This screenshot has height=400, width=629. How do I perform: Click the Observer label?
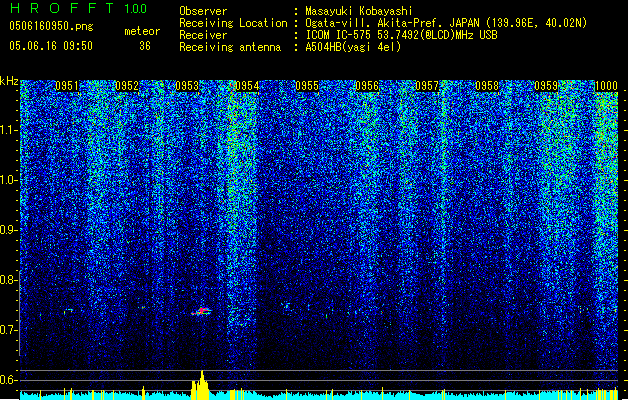pyautogui.click(x=203, y=11)
